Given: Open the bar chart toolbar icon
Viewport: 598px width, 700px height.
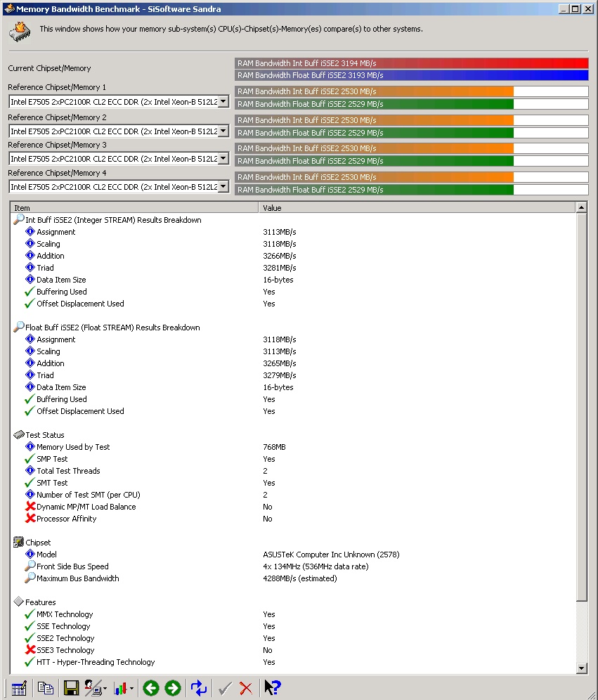Looking at the screenshot, I should point(120,688).
